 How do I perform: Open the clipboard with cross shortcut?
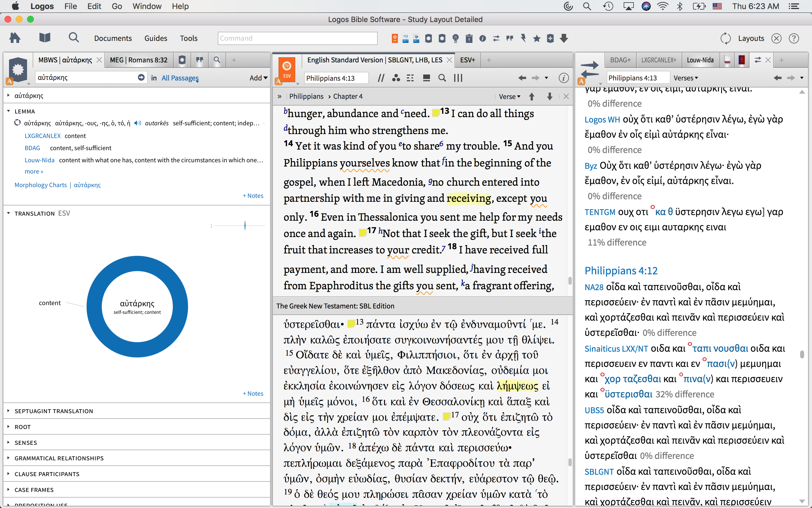[469, 38]
